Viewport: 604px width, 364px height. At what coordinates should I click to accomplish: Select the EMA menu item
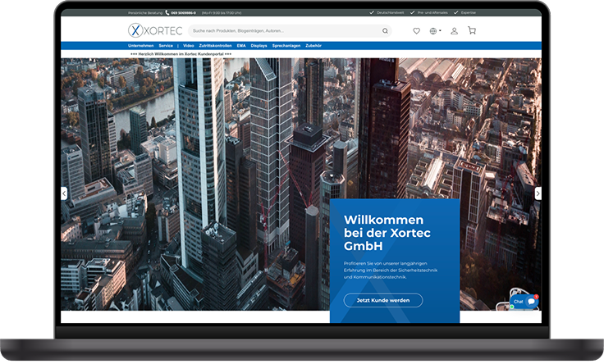240,46
